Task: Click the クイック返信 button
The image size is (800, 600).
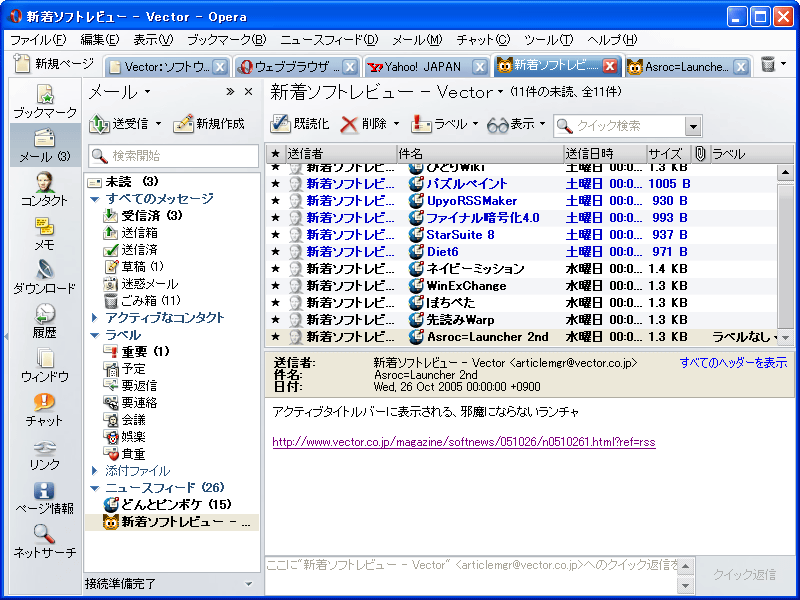Action: 744,574
